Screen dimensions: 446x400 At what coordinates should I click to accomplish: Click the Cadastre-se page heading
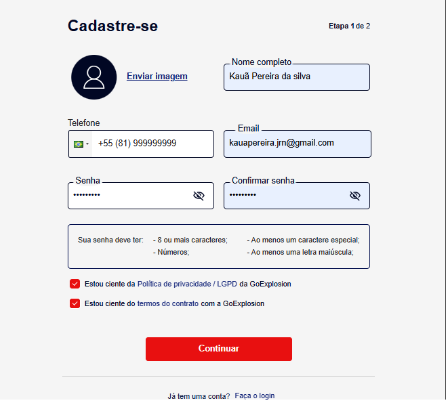113,26
